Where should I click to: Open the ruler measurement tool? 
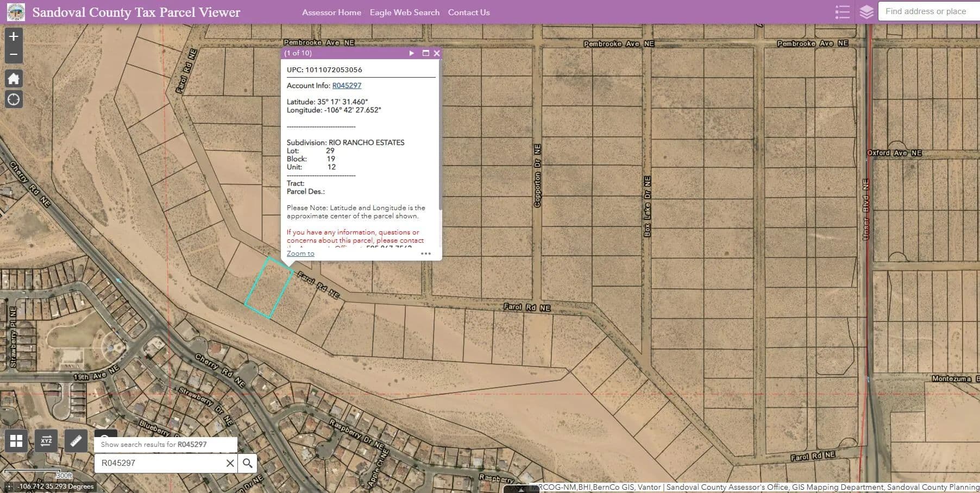(76, 441)
